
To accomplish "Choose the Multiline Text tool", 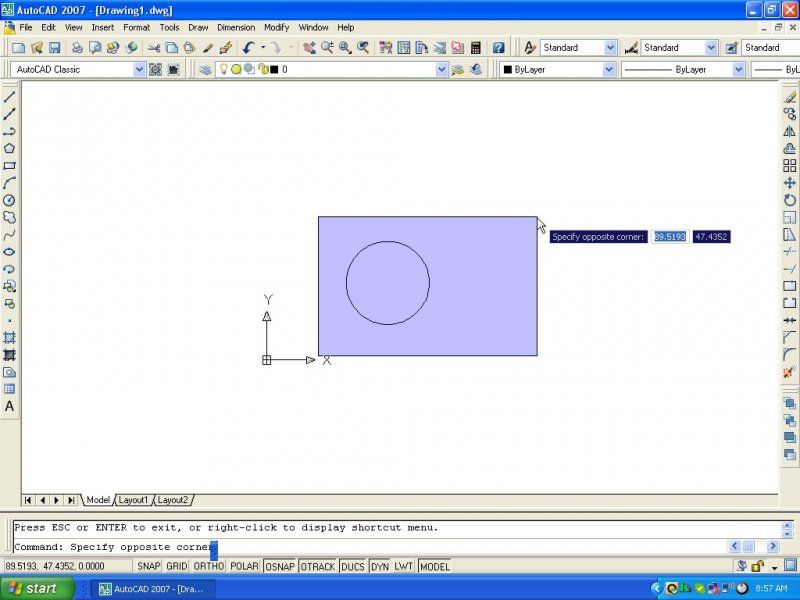I will tap(9, 406).
